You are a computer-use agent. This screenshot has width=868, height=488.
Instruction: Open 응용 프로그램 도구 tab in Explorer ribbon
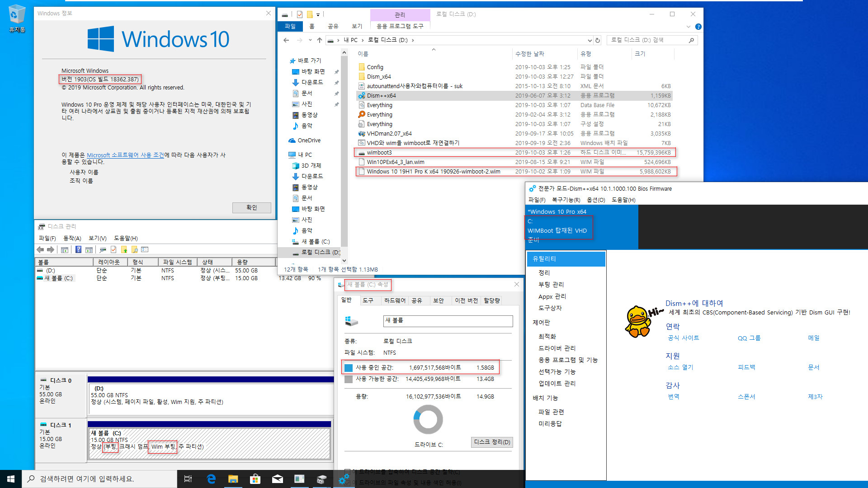[x=400, y=26]
